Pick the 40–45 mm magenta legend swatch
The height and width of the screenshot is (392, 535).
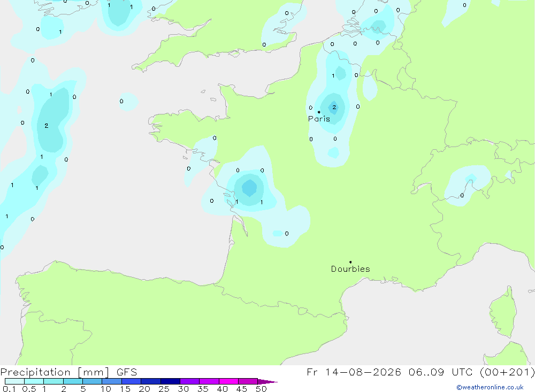[x=228, y=381]
